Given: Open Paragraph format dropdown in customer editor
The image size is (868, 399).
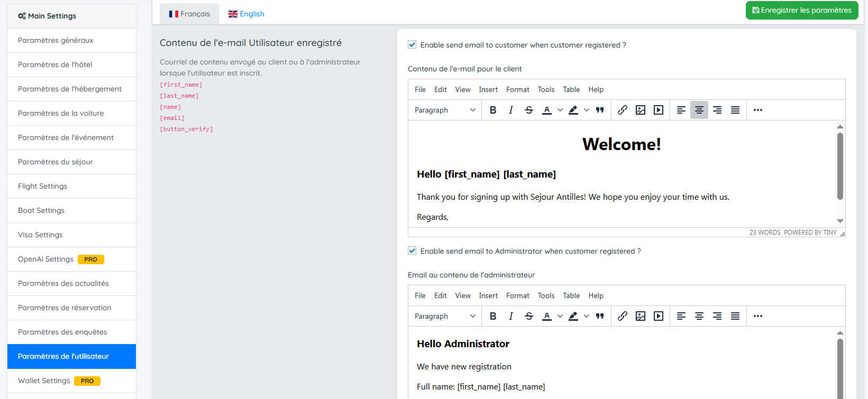Looking at the screenshot, I should [445, 110].
